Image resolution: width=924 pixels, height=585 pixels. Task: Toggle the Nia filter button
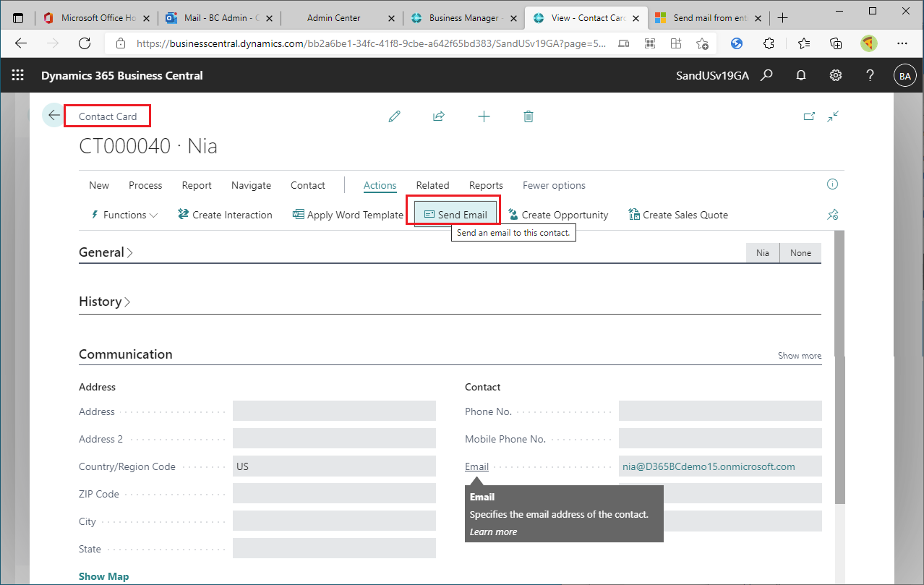pos(762,252)
